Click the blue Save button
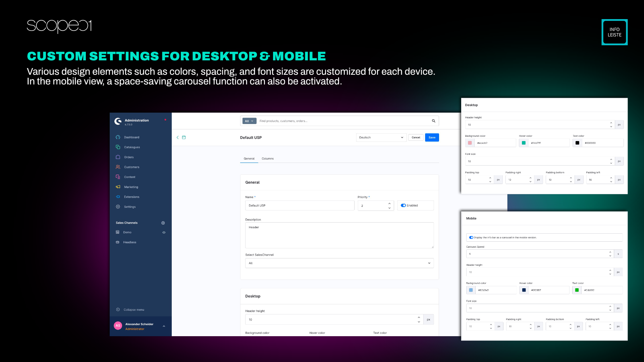This screenshot has width=644, height=362. click(x=432, y=137)
